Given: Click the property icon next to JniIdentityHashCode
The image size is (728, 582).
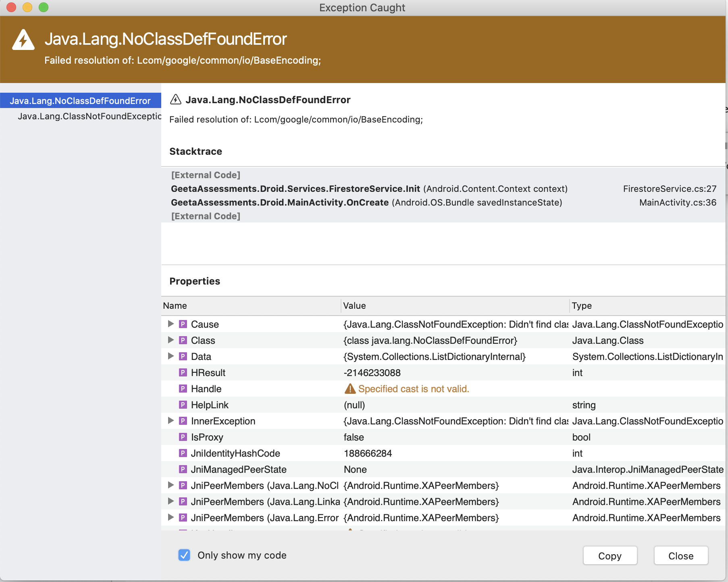Looking at the screenshot, I should point(183,453).
